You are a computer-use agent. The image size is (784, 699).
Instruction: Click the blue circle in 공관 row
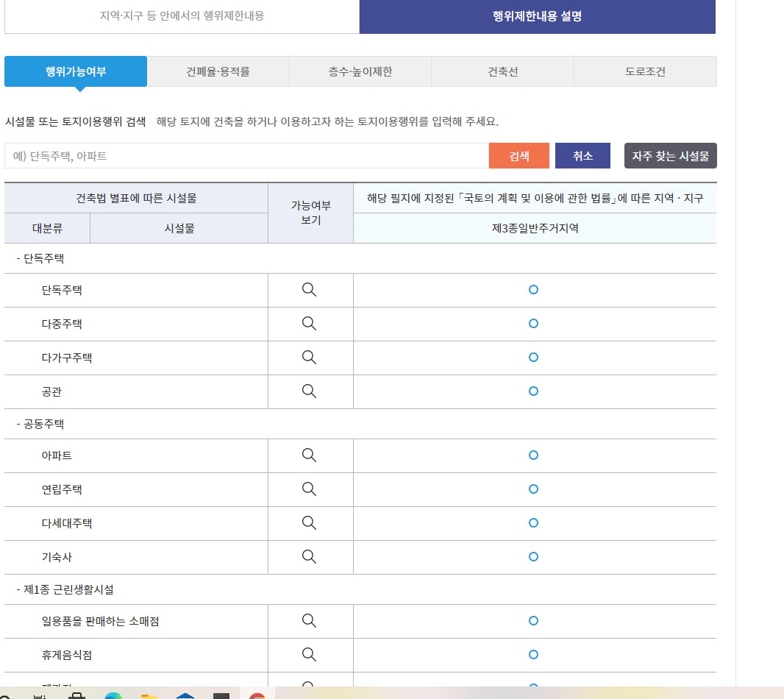point(533,391)
